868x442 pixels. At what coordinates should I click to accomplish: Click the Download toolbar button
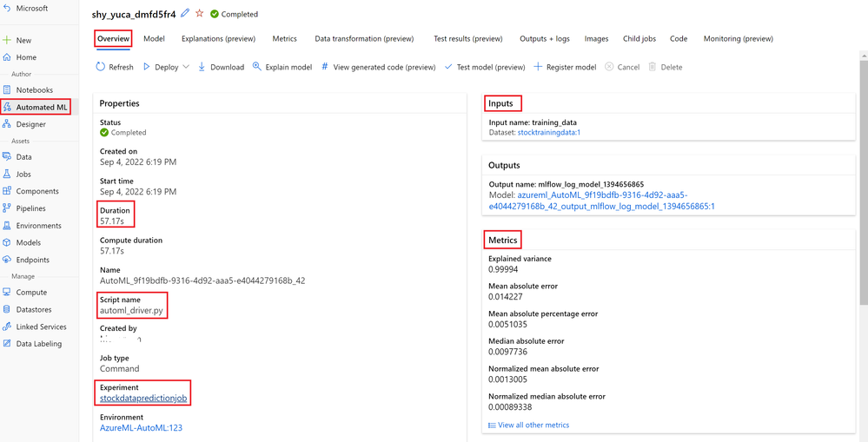tap(221, 67)
